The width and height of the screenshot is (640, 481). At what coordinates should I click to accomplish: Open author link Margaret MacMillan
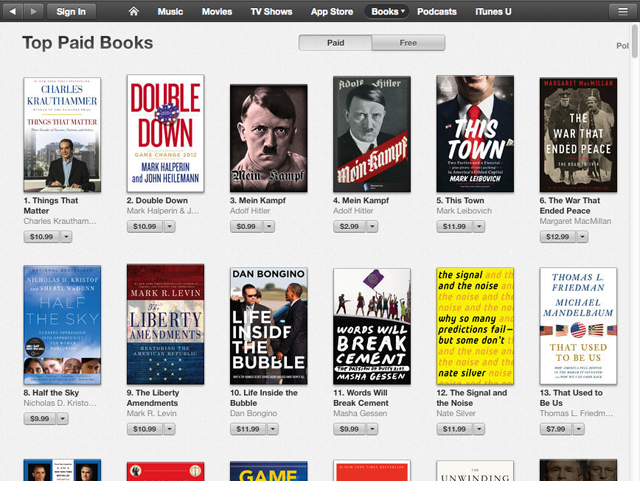click(x=576, y=221)
